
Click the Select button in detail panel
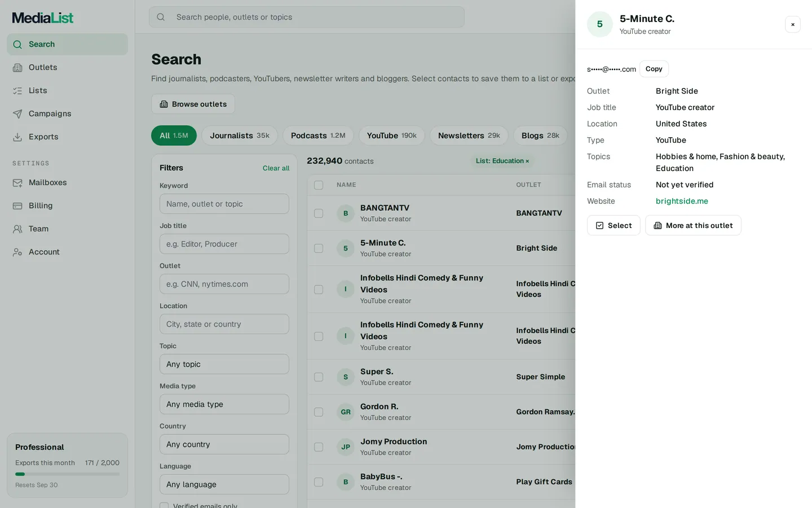614,225
